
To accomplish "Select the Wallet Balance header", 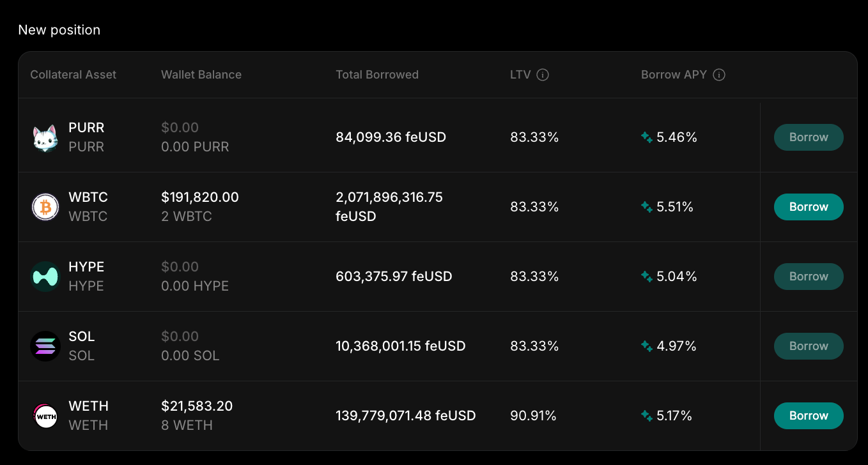I will click(201, 75).
